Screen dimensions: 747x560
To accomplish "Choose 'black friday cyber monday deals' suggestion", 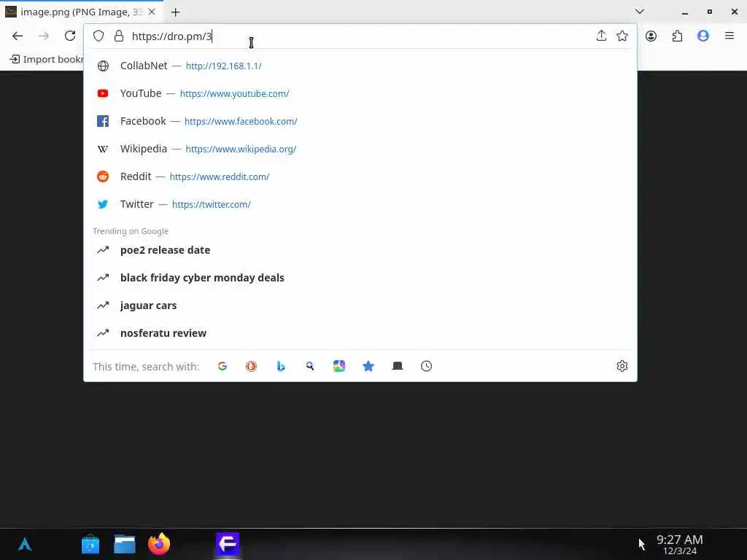I will 360,278.
